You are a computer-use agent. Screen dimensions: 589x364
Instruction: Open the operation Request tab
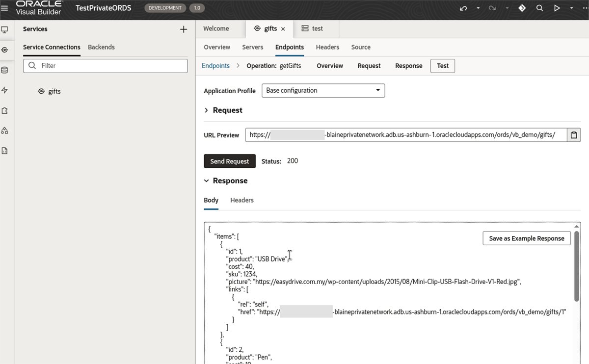[x=369, y=66]
